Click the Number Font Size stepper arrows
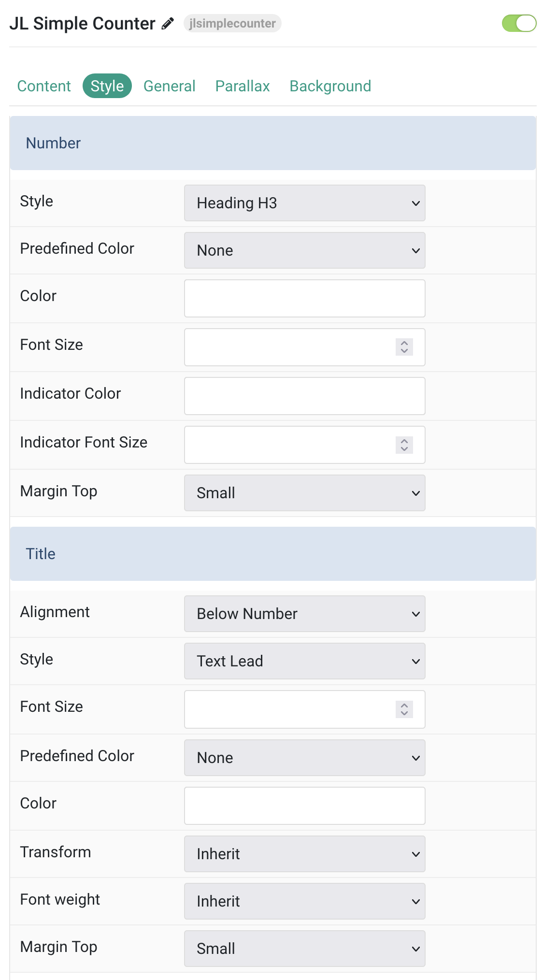This screenshot has width=543, height=980. (404, 347)
